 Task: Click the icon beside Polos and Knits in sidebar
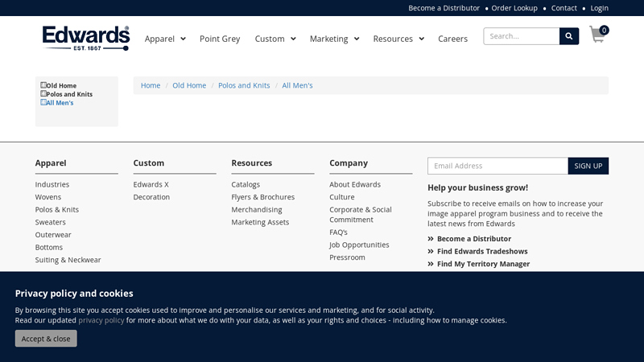(x=43, y=93)
